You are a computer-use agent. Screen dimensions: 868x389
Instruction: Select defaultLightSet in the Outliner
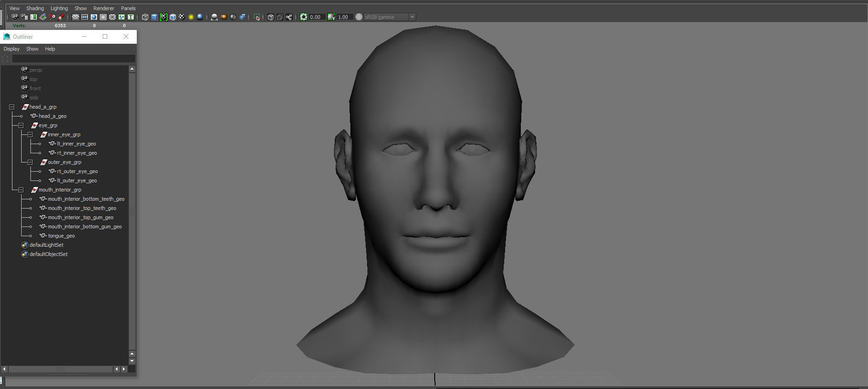(x=47, y=245)
